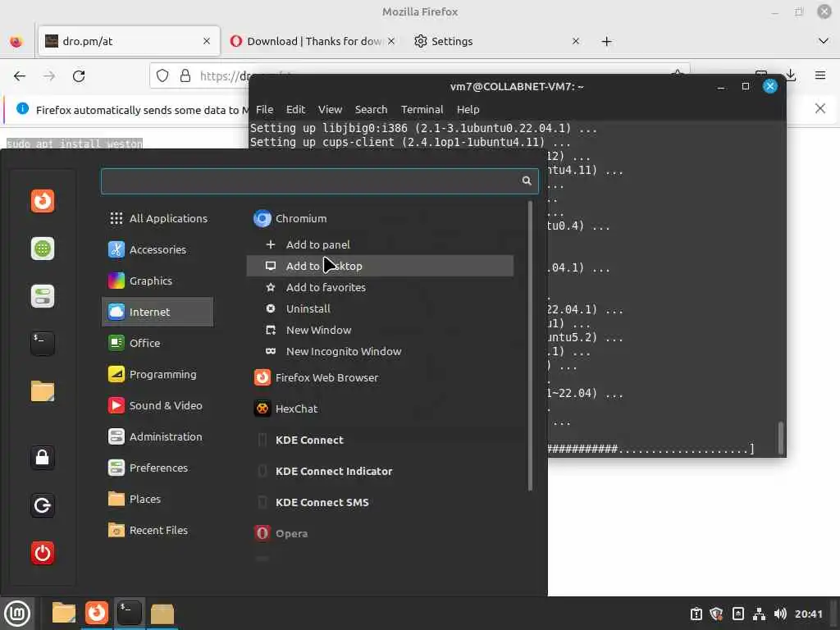Click the application menu search field
Screen dimensions: 840x630
(320, 181)
